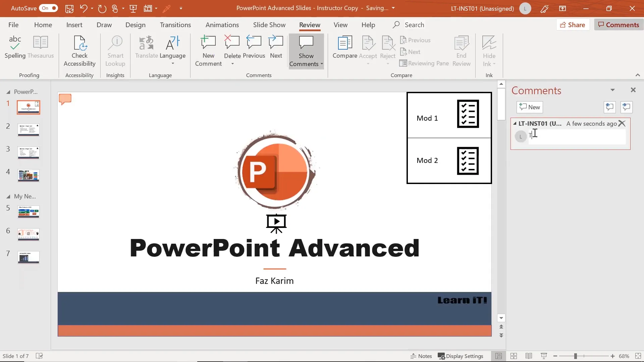Click zoom in plus button
The width and height of the screenshot is (644, 362).
pyautogui.click(x=612, y=356)
